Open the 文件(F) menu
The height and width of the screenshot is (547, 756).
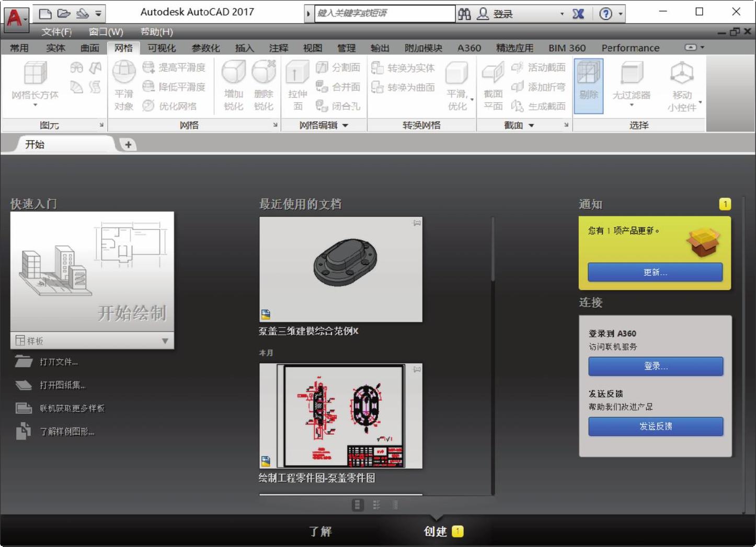point(56,32)
